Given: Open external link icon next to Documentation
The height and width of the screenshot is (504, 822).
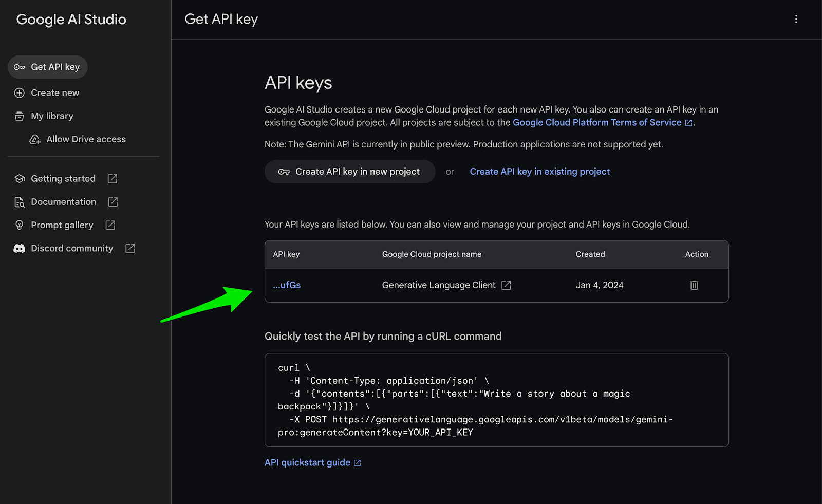Looking at the screenshot, I should (x=113, y=202).
